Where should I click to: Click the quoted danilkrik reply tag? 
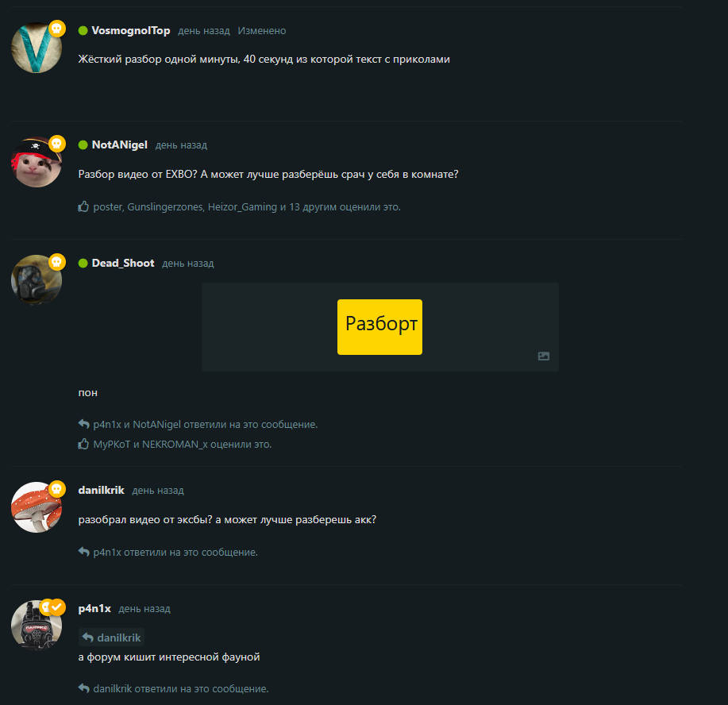coord(111,638)
